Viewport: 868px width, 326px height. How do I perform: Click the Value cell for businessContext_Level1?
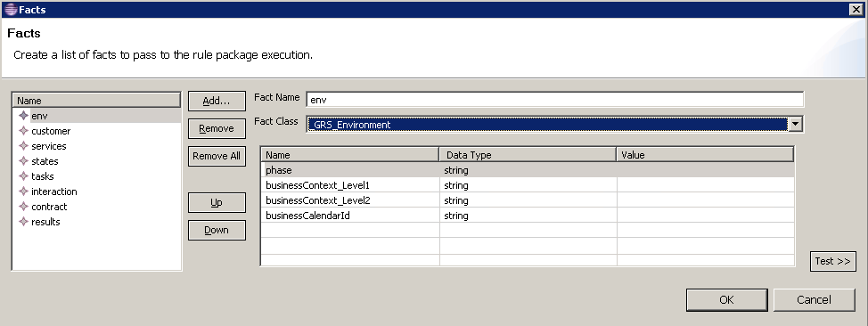click(x=705, y=185)
